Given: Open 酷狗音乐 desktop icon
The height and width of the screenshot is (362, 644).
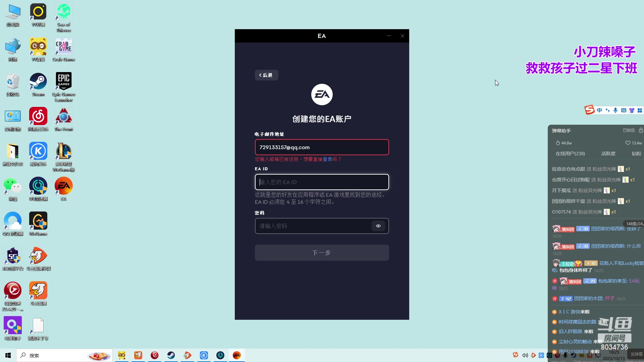Looking at the screenshot, I should (38, 155).
